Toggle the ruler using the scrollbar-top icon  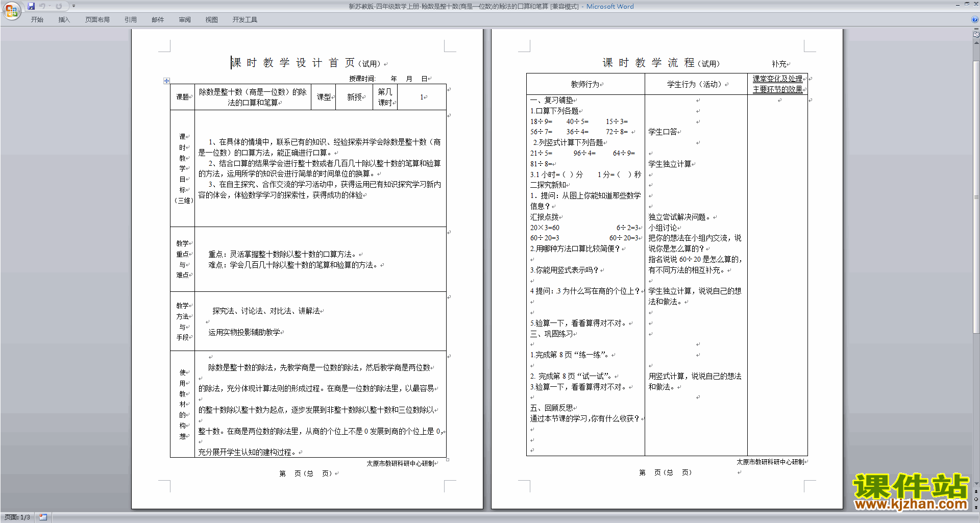(x=976, y=35)
